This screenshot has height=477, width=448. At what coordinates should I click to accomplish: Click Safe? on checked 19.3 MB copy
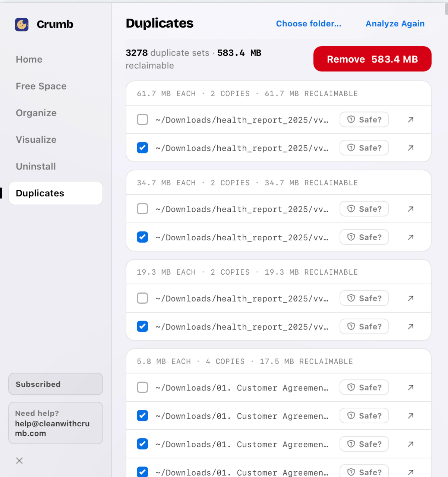pos(364,326)
